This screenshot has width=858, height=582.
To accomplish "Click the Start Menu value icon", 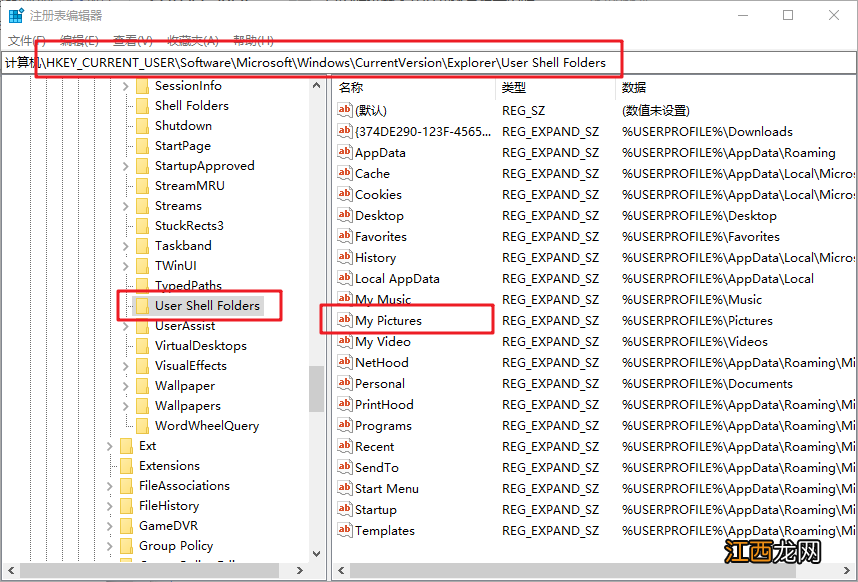I will coord(344,488).
